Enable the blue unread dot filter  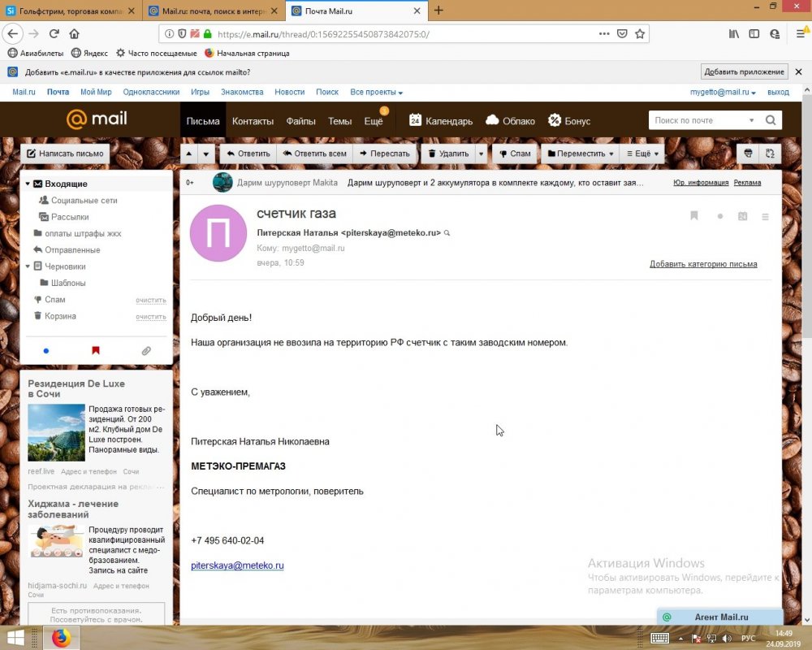(x=45, y=350)
